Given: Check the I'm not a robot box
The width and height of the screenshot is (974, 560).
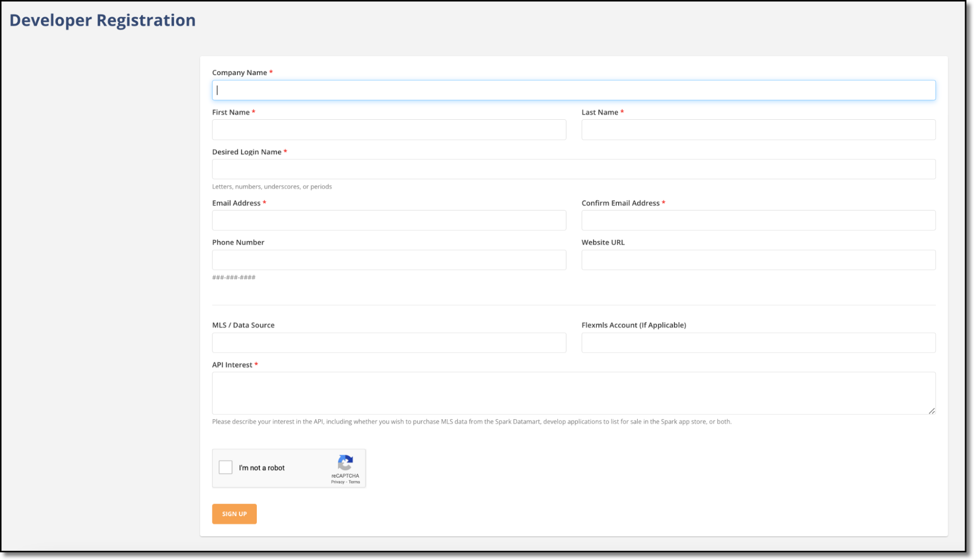Looking at the screenshot, I should 226,467.
